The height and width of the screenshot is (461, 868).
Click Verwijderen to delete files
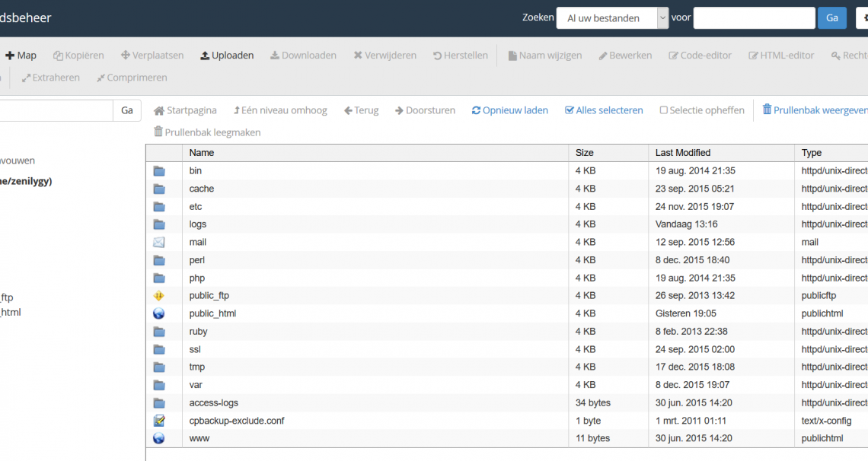coord(385,56)
